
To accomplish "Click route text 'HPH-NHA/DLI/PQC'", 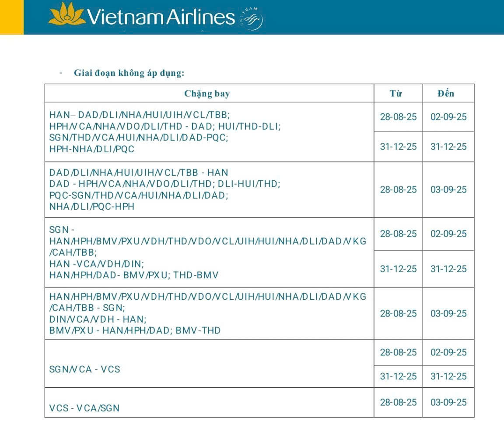I will coord(91,149).
